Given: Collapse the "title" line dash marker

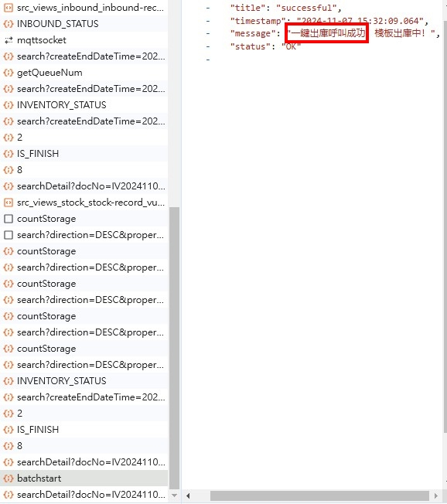Looking at the screenshot, I should tap(208, 8).
